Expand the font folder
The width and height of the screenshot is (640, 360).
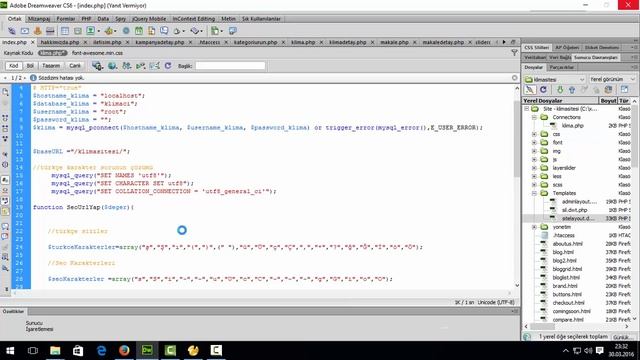click(x=534, y=142)
